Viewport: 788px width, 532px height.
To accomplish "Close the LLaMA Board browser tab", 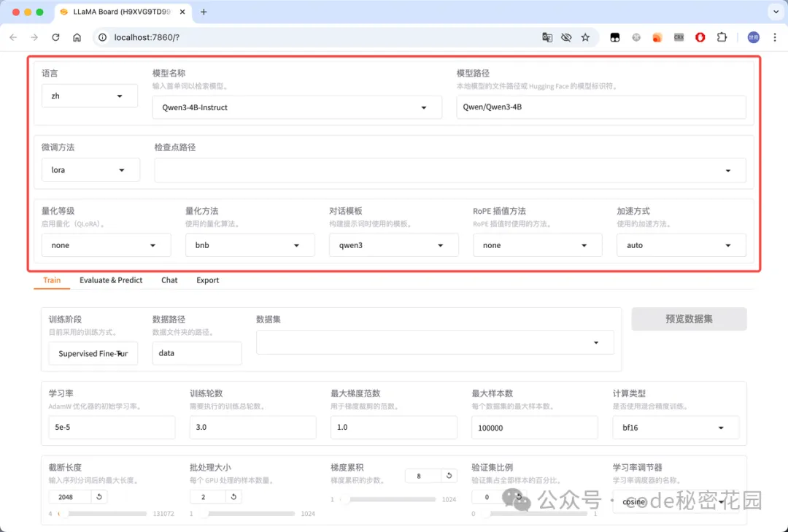I will (182, 12).
